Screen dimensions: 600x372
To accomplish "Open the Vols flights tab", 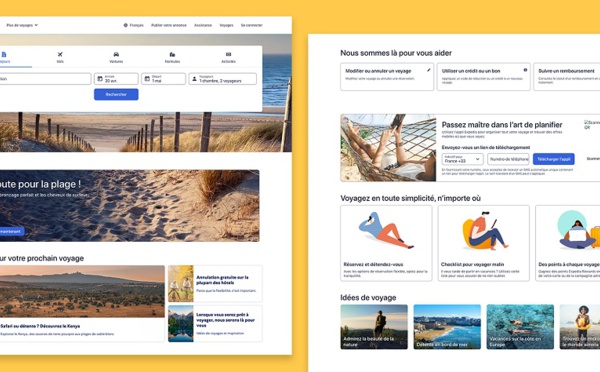I will [x=60, y=57].
